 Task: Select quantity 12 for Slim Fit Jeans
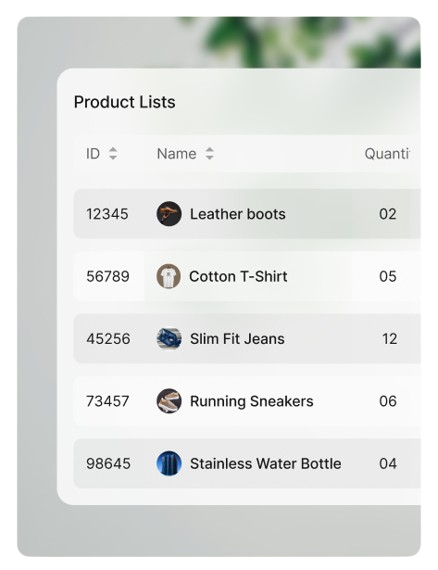click(x=389, y=339)
